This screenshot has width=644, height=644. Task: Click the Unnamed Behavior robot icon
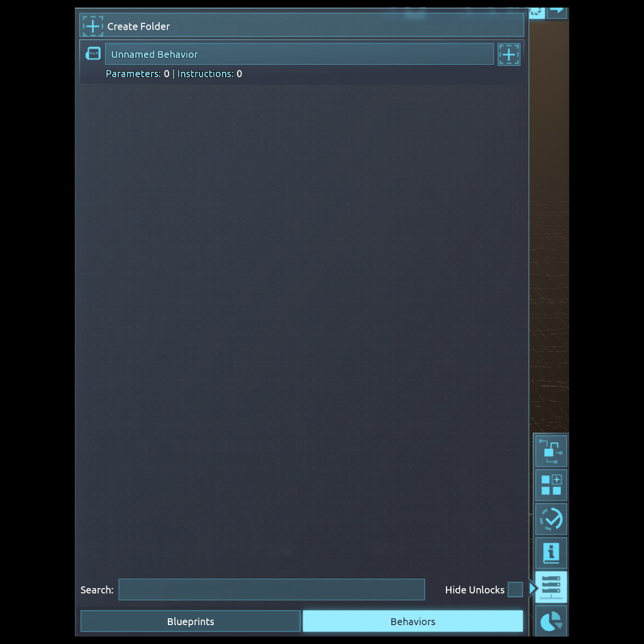point(93,54)
